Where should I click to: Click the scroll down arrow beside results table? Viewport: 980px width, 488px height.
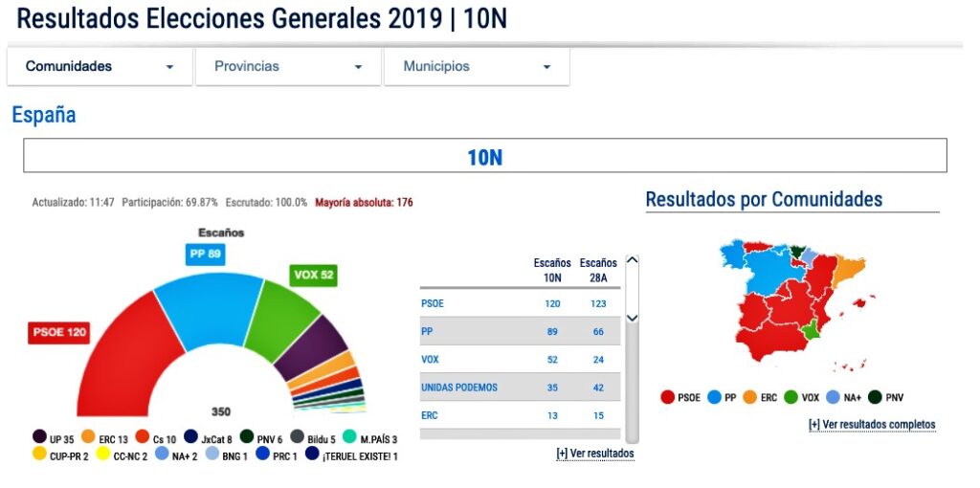632,318
